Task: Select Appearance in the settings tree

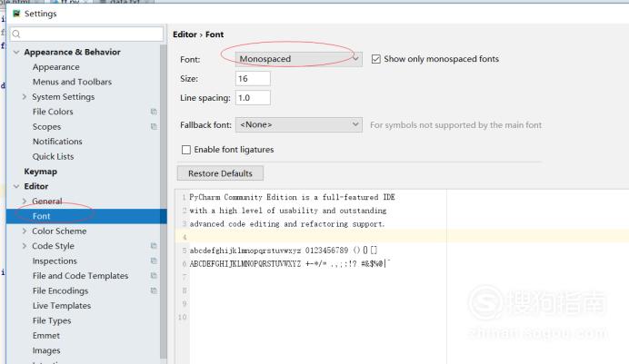Action: (x=56, y=67)
